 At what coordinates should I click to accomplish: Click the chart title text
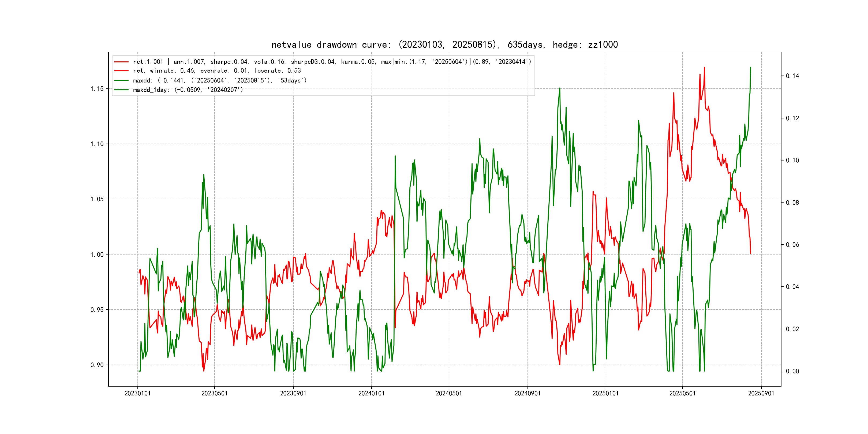pyautogui.click(x=444, y=44)
